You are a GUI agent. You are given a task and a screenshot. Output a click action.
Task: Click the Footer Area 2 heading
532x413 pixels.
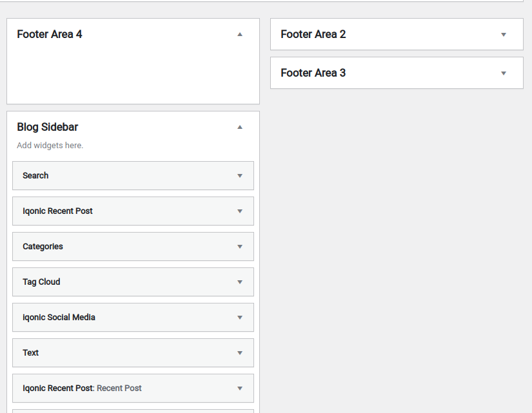click(313, 34)
